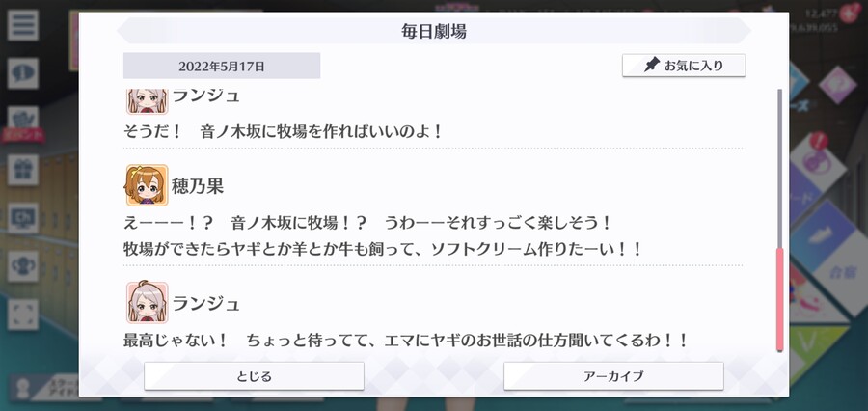The width and height of the screenshot is (868, 411).
Task: Open the hamburger menu icon
Action: click(23, 25)
